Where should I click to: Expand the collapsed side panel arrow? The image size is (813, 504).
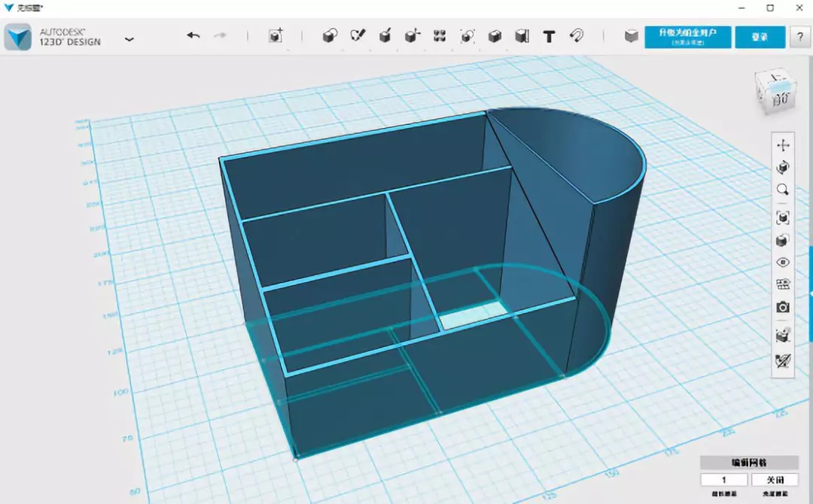pyautogui.click(x=811, y=293)
